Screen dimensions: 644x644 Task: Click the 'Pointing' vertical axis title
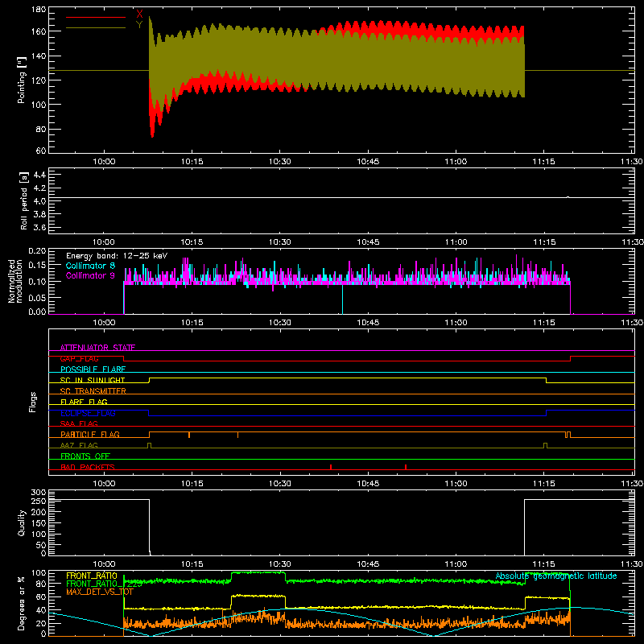[x=22, y=80]
